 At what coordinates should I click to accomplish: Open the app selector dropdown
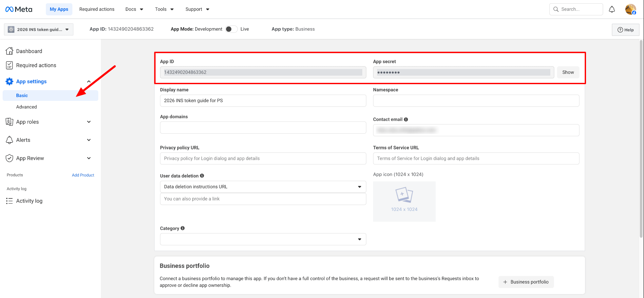[x=39, y=29]
